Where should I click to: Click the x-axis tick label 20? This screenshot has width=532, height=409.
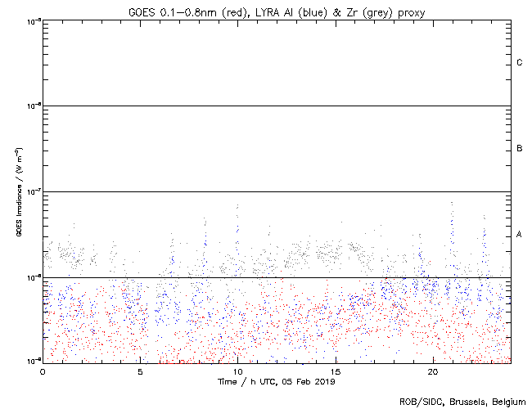(x=432, y=371)
